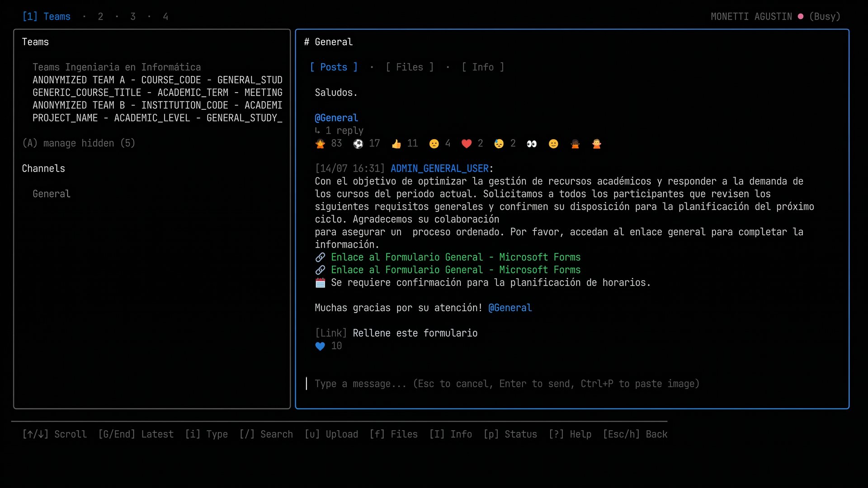868x488 pixels.
Task: Click the @General mention above 1 reply
Action: click(x=336, y=118)
